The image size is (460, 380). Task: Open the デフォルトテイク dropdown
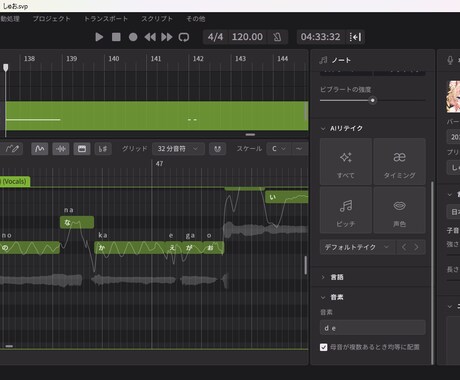pos(357,247)
